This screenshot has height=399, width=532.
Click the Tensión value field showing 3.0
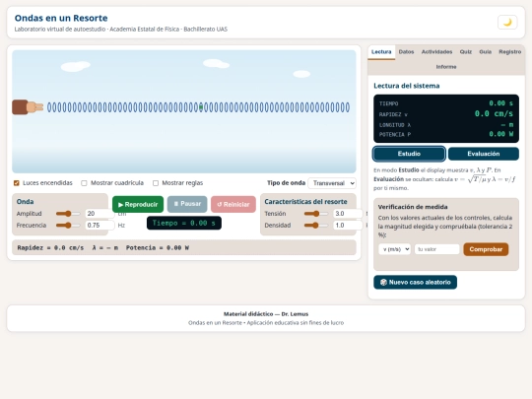pyautogui.click(x=348, y=214)
